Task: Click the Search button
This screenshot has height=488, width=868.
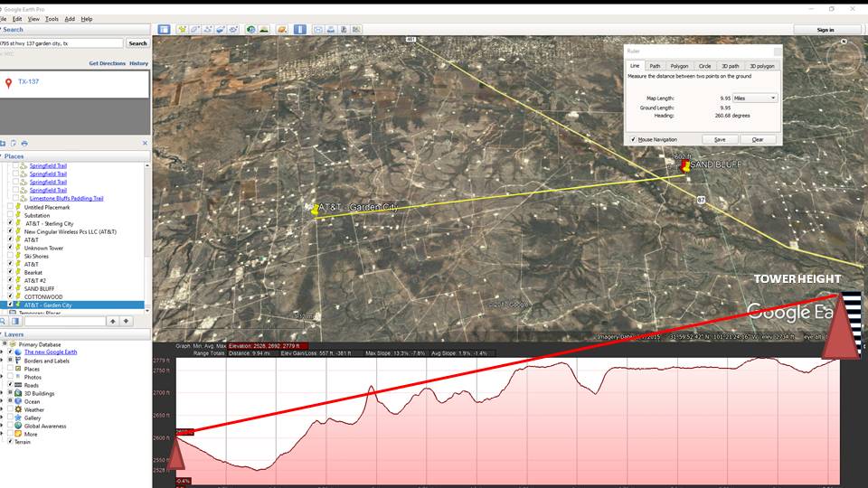Action: coord(137,43)
